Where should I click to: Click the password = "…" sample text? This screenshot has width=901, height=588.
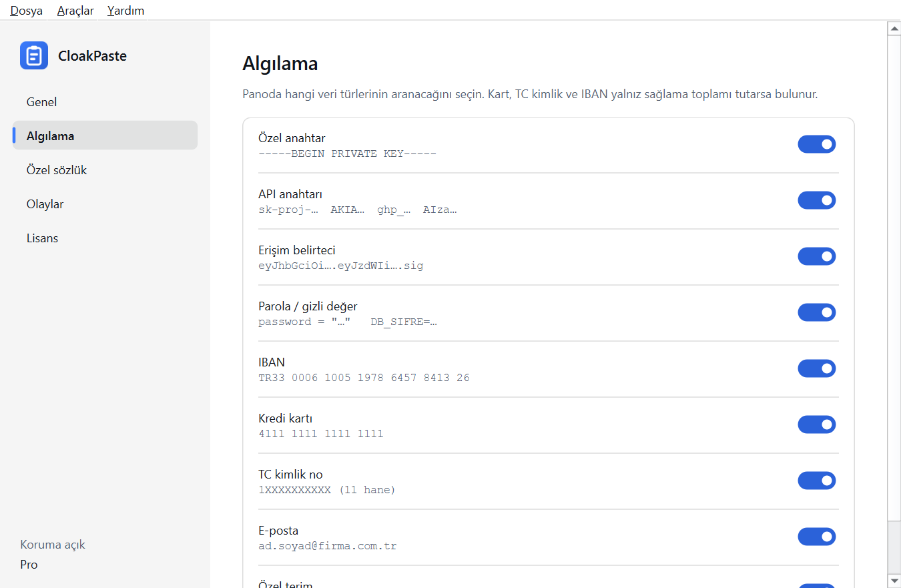click(348, 322)
